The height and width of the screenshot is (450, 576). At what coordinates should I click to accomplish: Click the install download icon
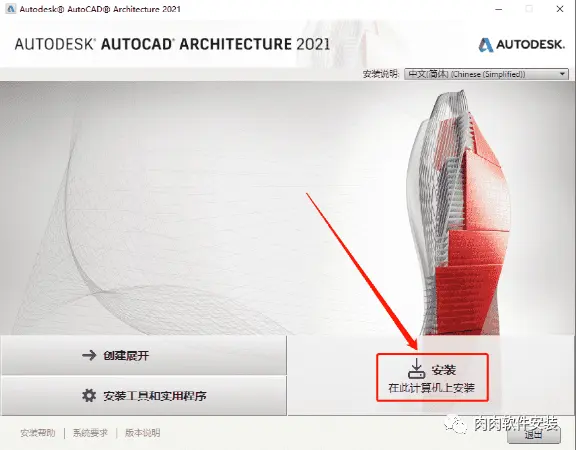(417, 369)
